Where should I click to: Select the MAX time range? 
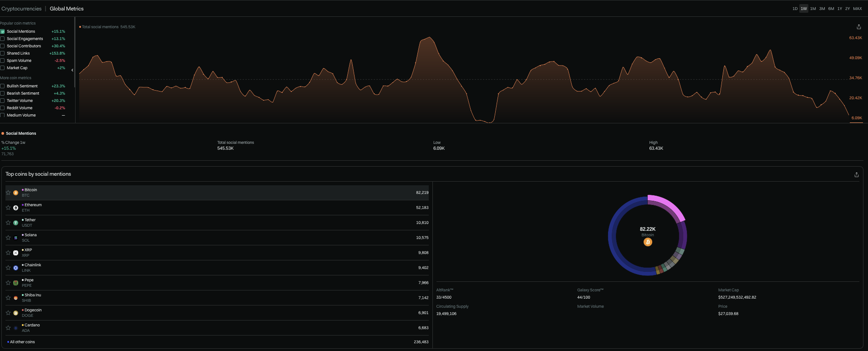tap(858, 9)
